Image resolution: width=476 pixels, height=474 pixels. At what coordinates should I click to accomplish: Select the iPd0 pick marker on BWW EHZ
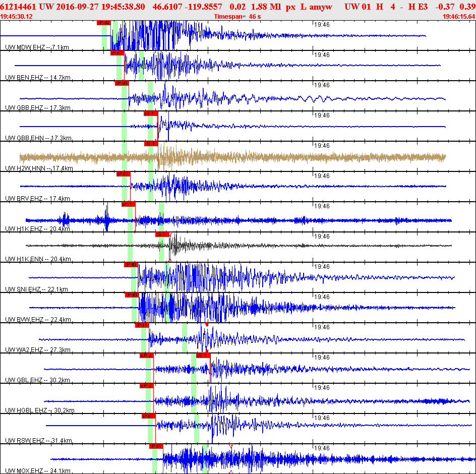coord(132,295)
